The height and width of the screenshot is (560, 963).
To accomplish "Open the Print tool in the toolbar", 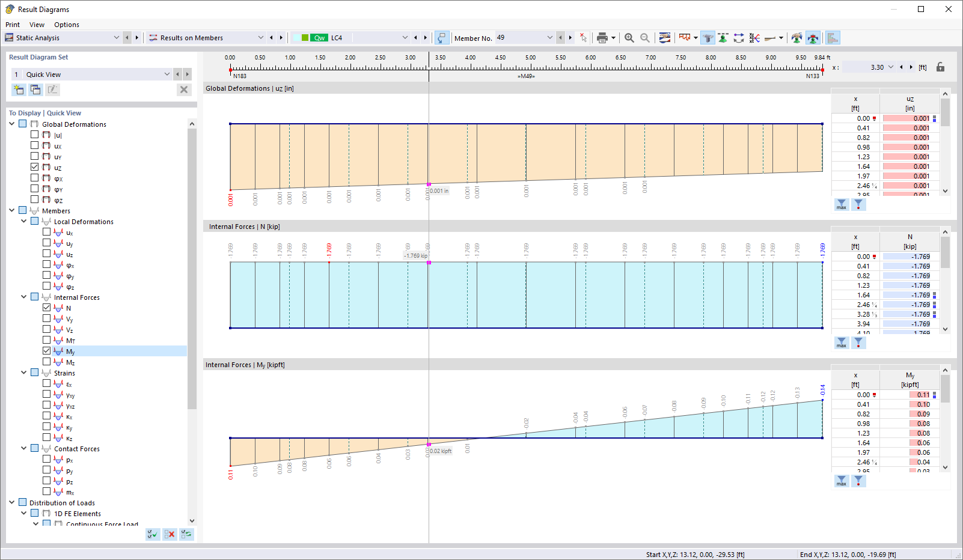I will coord(603,37).
